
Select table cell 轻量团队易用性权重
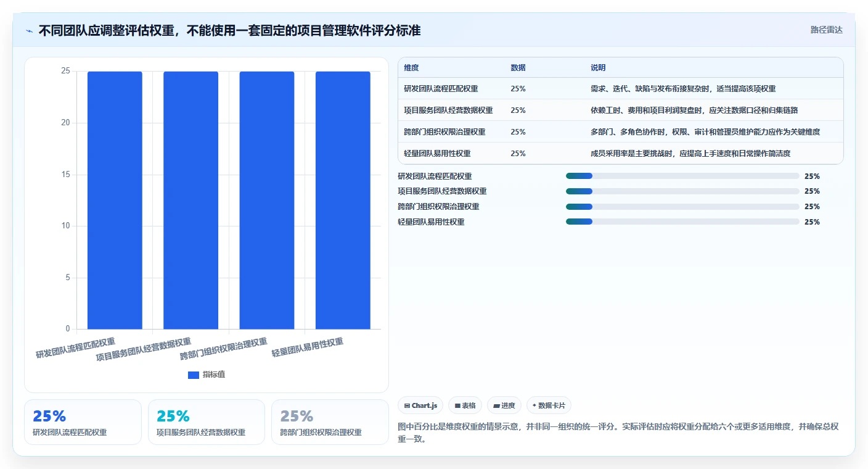[x=437, y=154]
